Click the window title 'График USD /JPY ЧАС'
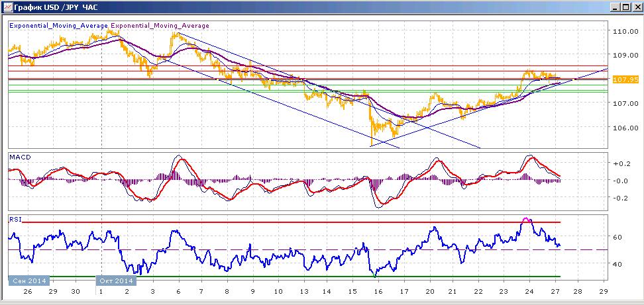This screenshot has width=644, height=305. pyautogui.click(x=57, y=7)
